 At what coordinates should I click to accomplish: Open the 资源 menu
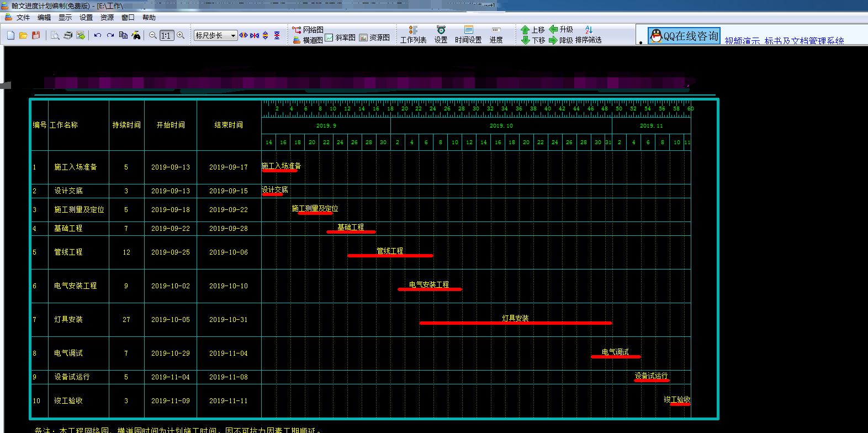[107, 17]
